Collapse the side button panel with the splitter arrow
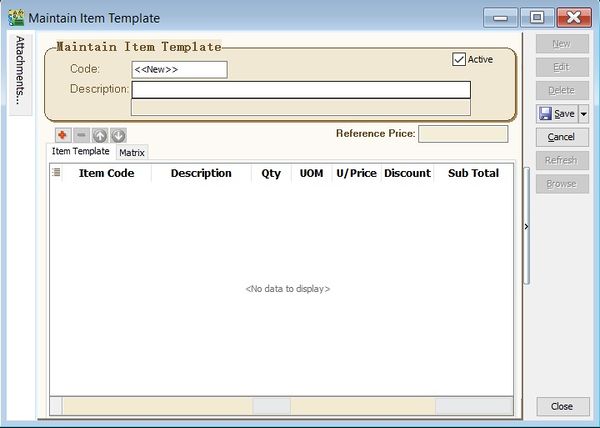The height and width of the screenshot is (428, 600). pyautogui.click(x=527, y=227)
